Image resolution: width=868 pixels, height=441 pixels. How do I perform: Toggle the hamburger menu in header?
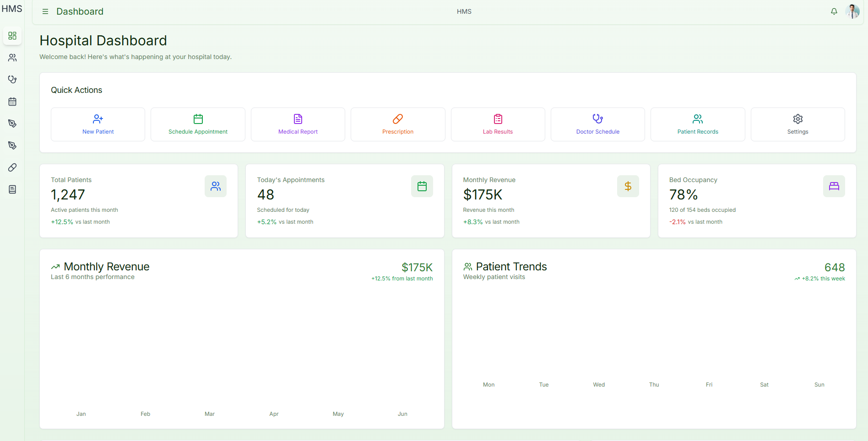[45, 11]
